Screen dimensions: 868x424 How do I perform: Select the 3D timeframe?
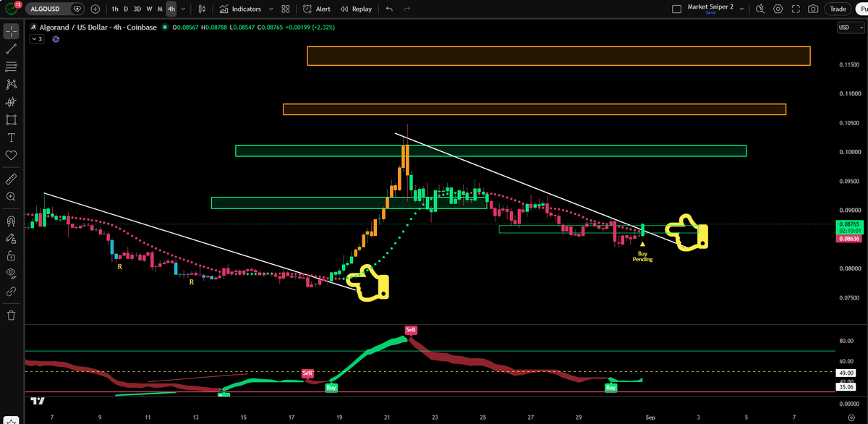tap(137, 9)
